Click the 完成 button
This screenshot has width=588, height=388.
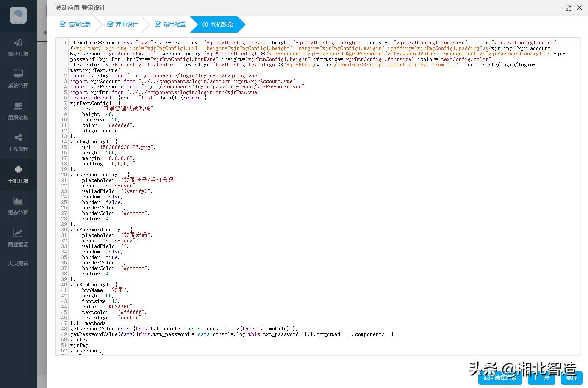(571, 378)
